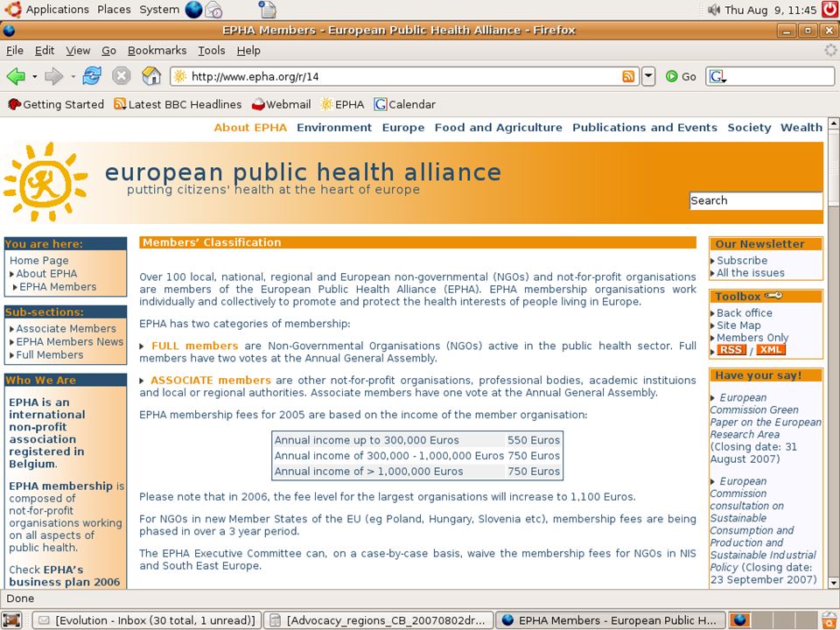The height and width of the screenshot is (630, 840).
Task: Open the Tools menu
Action: [211, 51]
